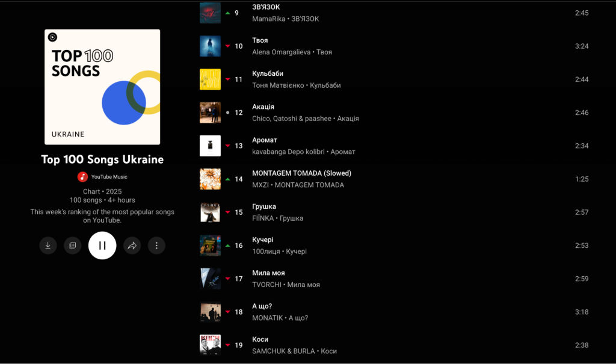Play the song Акація

263,107
